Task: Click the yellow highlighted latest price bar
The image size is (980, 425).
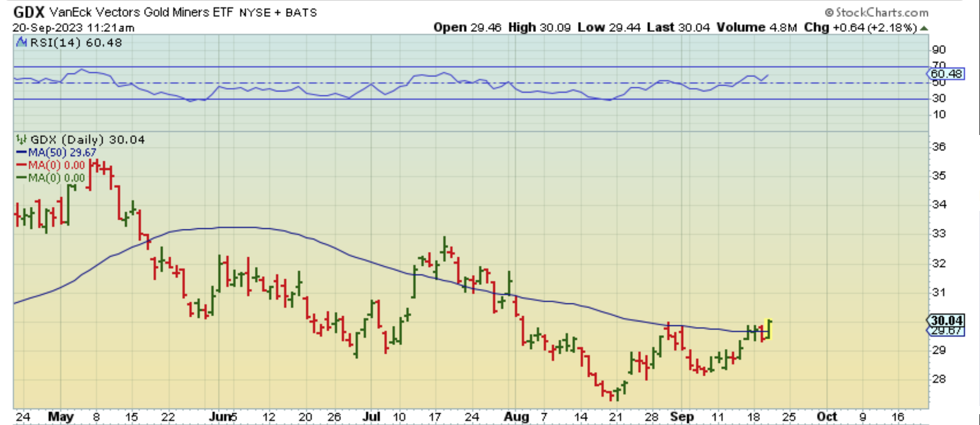Action: 769,329
